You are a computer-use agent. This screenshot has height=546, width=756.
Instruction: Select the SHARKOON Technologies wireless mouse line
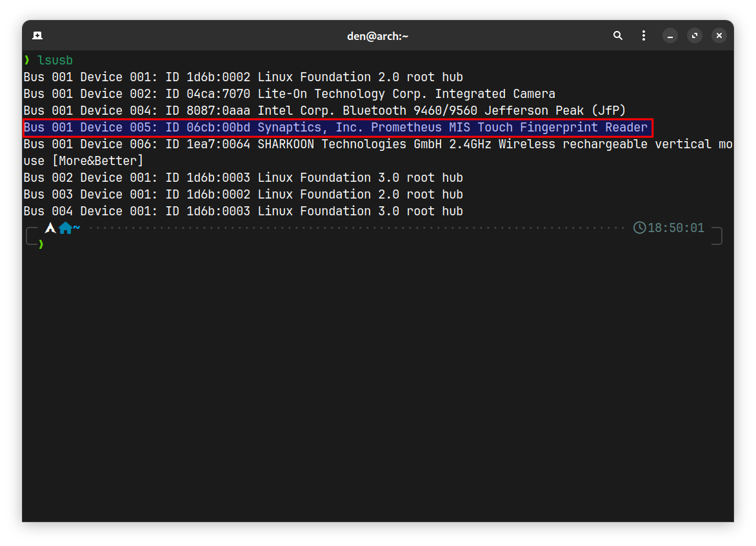pos(378,144)
